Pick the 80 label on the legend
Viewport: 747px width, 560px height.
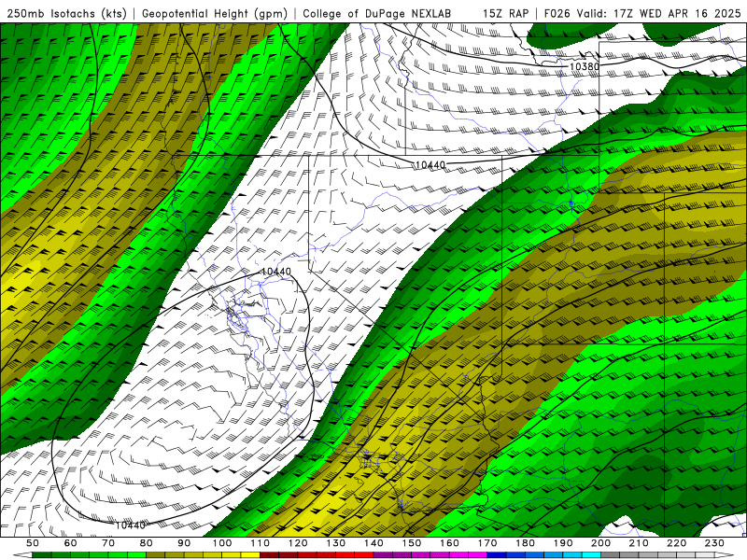point(147,543)
